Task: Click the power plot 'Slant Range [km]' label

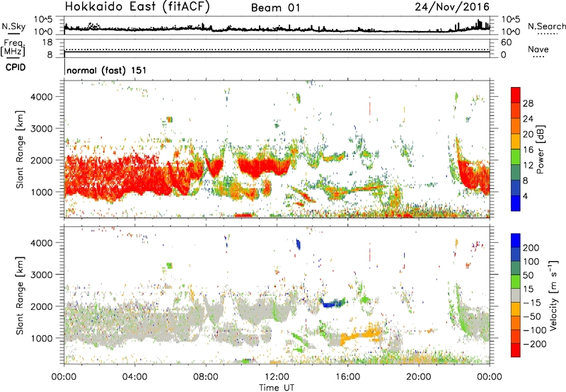Action: (x=20, y=149)
